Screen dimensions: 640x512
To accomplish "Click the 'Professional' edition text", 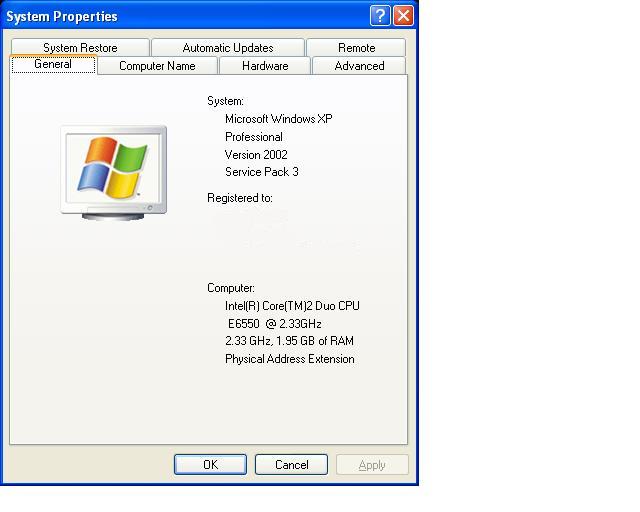I will coord(254,137).
